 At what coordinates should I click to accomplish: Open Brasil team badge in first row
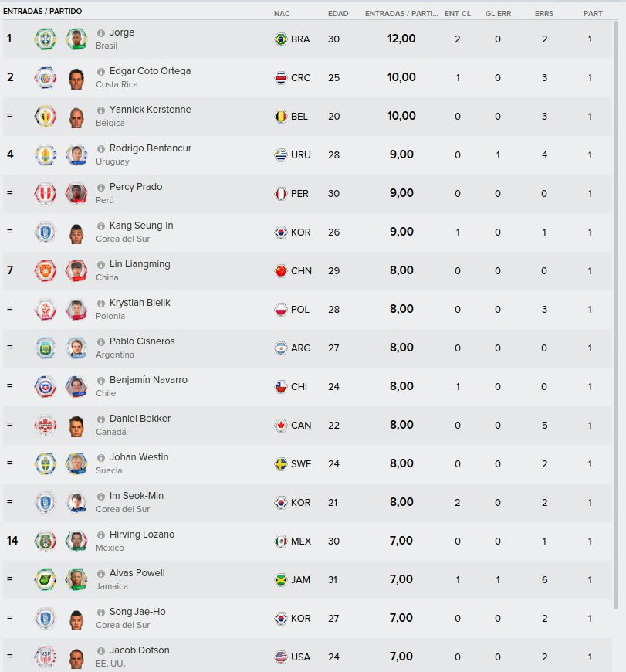46,39
